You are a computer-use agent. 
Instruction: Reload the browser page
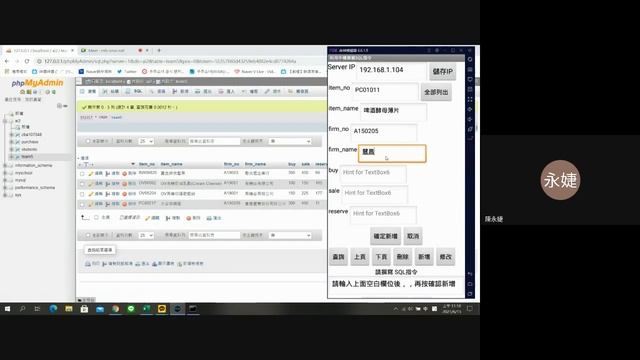[27, 61]
